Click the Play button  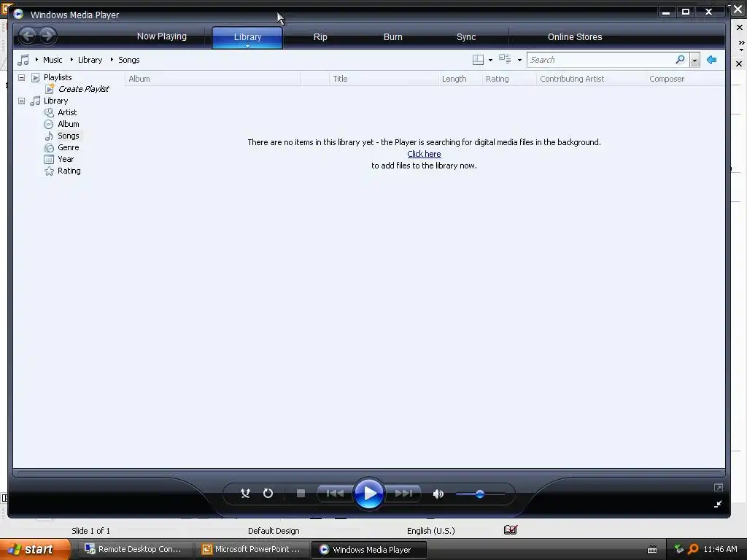[x=369, y=494]
